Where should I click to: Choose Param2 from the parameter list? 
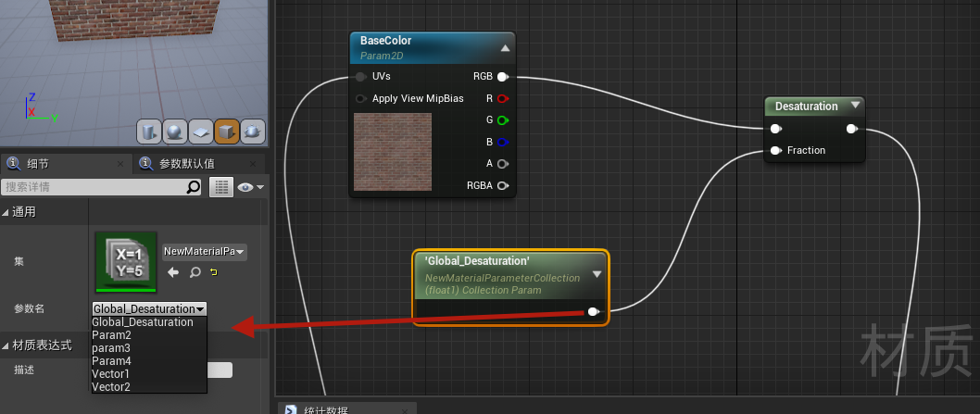pos(112,335)
